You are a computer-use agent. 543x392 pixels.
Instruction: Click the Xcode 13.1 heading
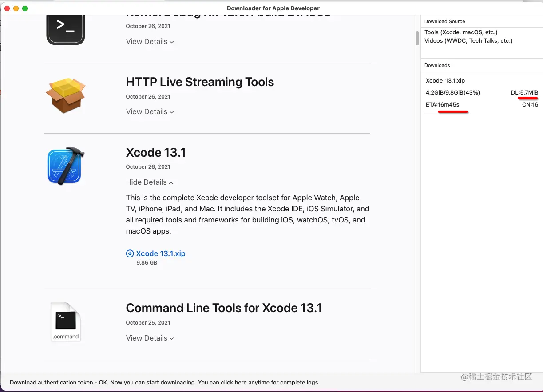(156, 153)
